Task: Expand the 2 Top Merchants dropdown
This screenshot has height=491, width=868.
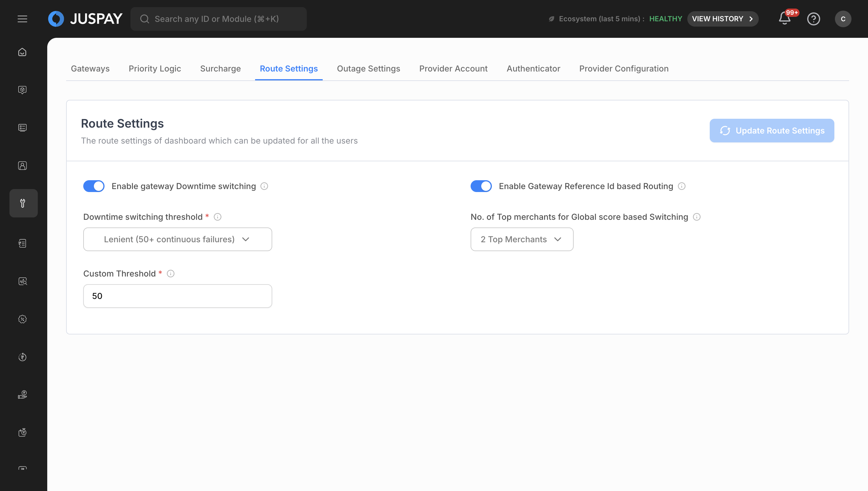Action: [522, 239]
